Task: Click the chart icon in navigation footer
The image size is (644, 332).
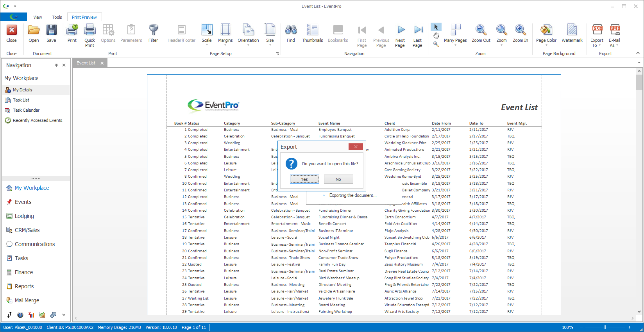Action: (42, 315)
